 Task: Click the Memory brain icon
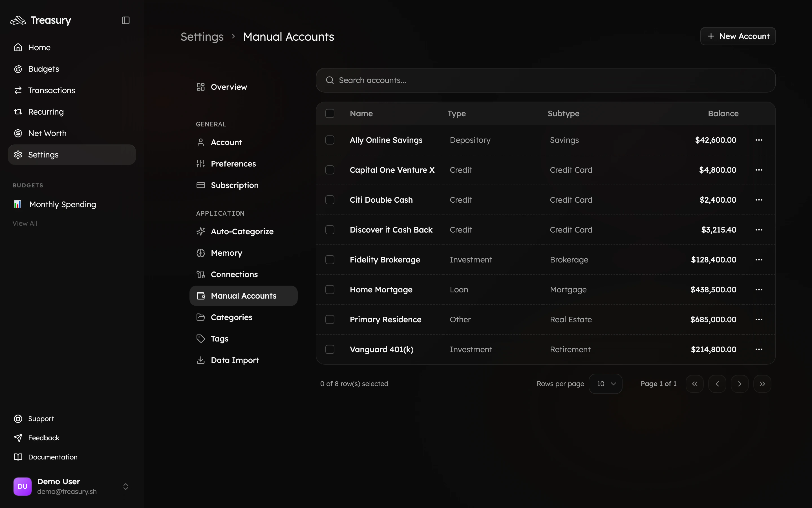(x=201, y=253)
